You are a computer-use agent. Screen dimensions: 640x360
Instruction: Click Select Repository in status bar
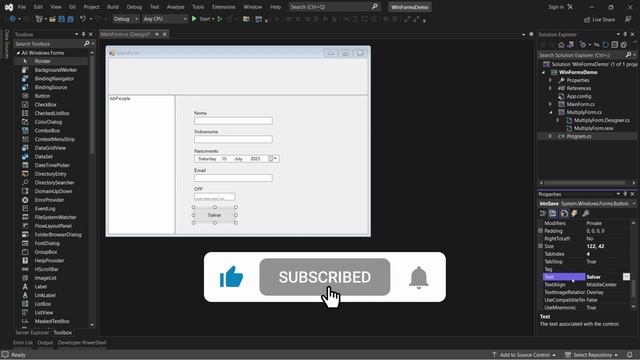pos(591,355)
